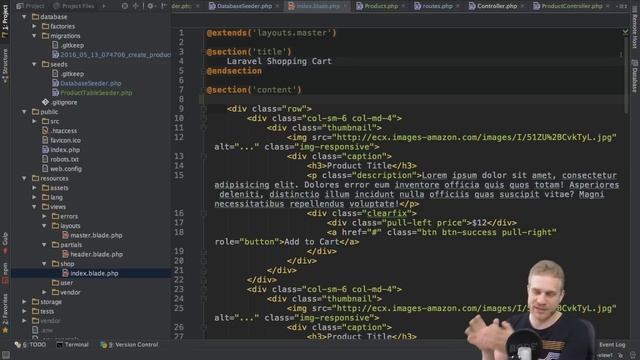Viewport: 640px width, 360px height.
Task: Toggle the 1: Project tool window
Action: pyautogui.click(x=5, y=20)
